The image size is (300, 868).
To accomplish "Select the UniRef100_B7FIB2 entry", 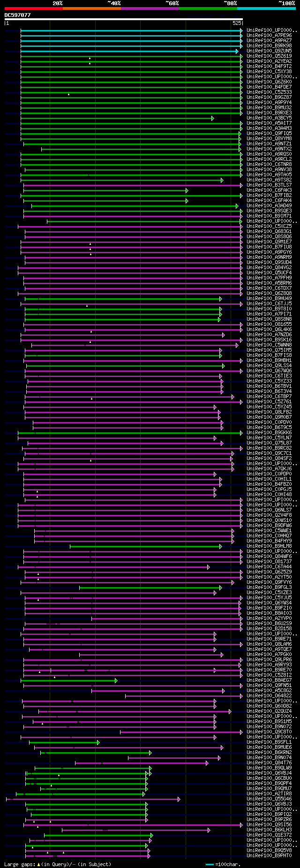I will tap(269, 196).
